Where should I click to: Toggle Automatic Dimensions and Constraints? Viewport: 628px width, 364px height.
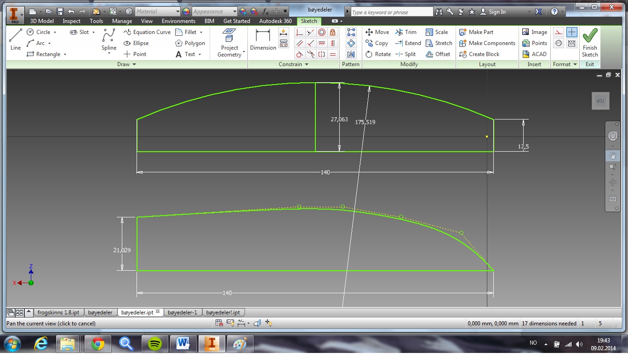pos(284,32)
